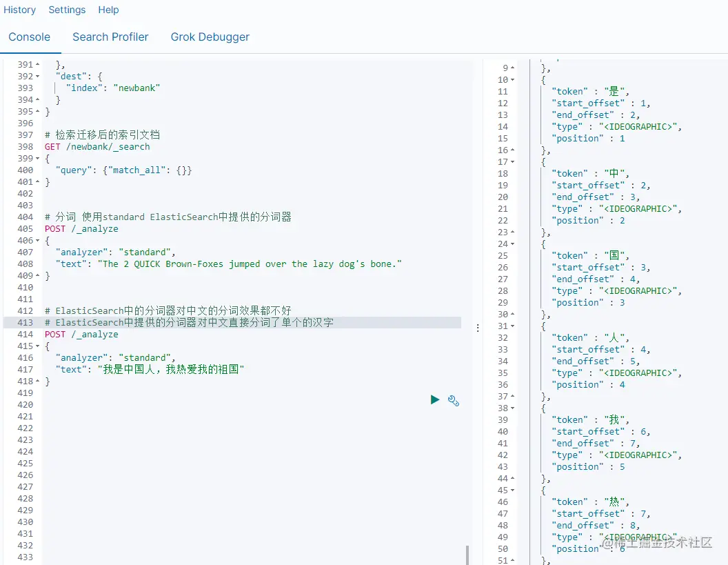
Task: Toggle fold arrow at line 418
Action: pyautogui.click(x=38, y=381)
